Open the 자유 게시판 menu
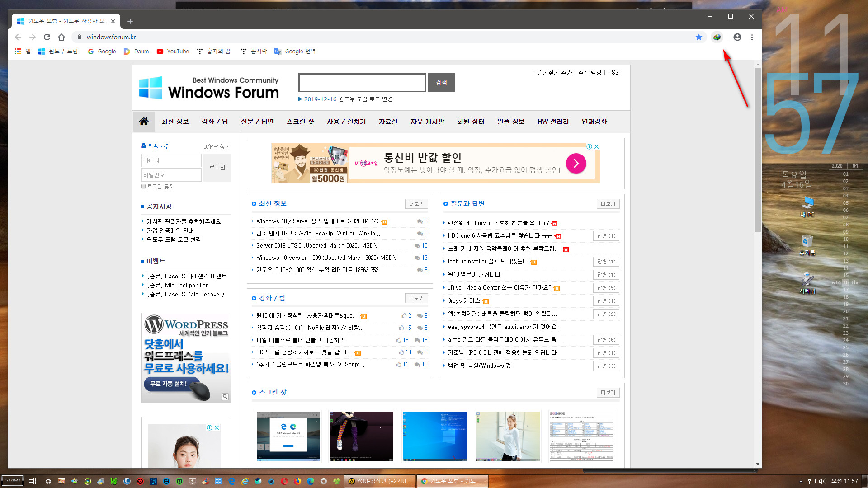The height and width of the screenshot is (488, 868). tap(427, 122)
